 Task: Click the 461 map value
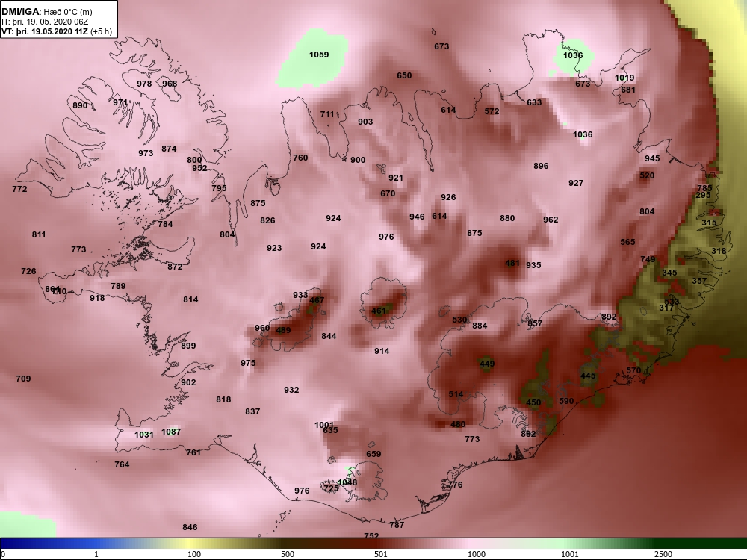click(379, 311)
